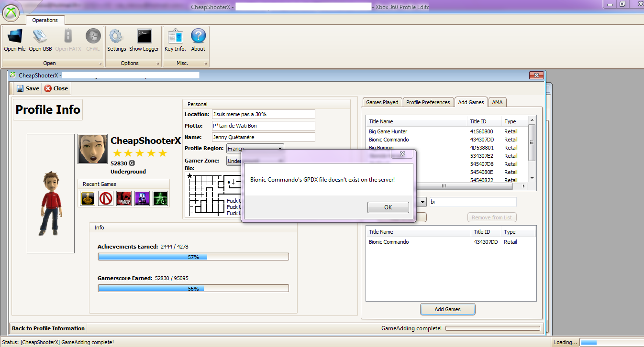
Task: Click the Gears of War recent game icon
Action: (x=124, y=198)
